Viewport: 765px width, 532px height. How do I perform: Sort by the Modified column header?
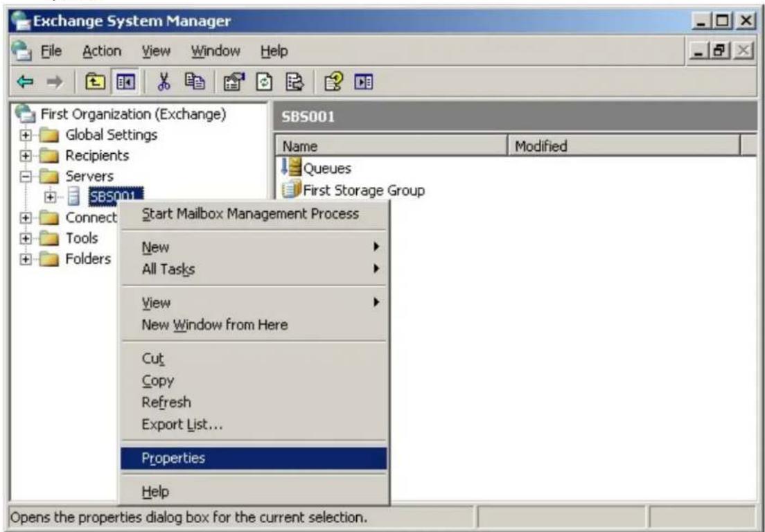tap(624, 145)
